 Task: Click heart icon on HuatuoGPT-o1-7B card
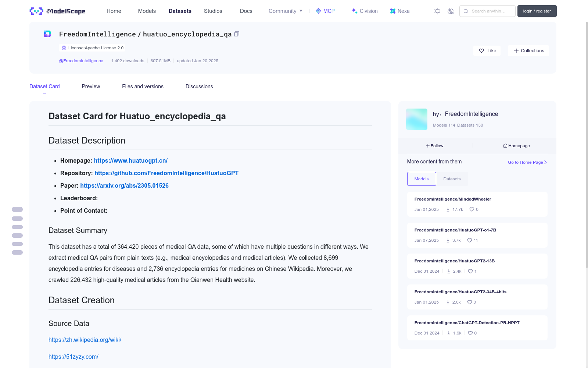click(470, 240)
